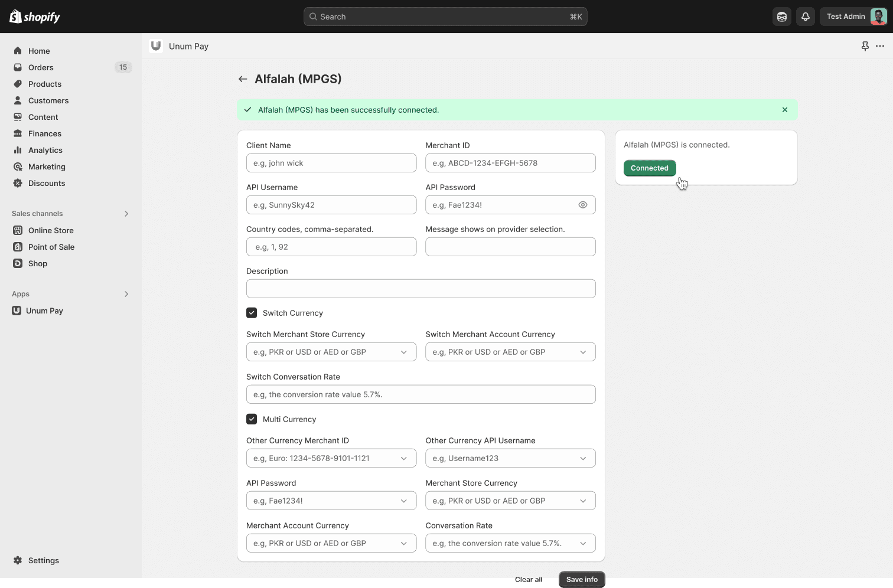Go to Orders in the sidebar
Image resolution: width=893 pixels, height=588 pixels.
[x=41, y=67]
